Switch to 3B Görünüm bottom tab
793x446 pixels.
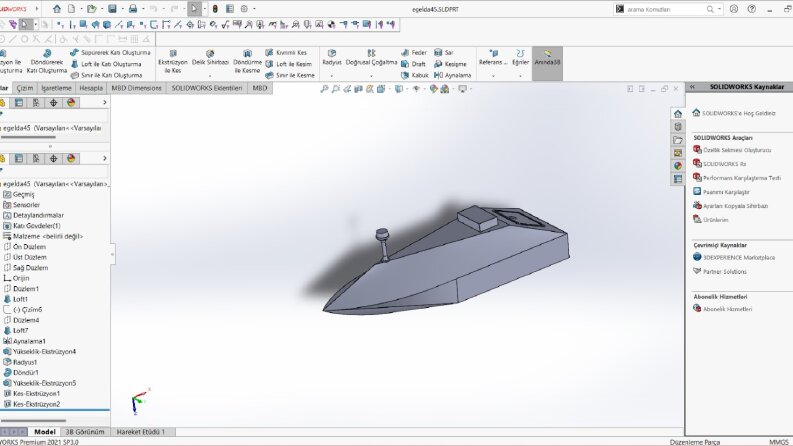(x=85, y=432)
